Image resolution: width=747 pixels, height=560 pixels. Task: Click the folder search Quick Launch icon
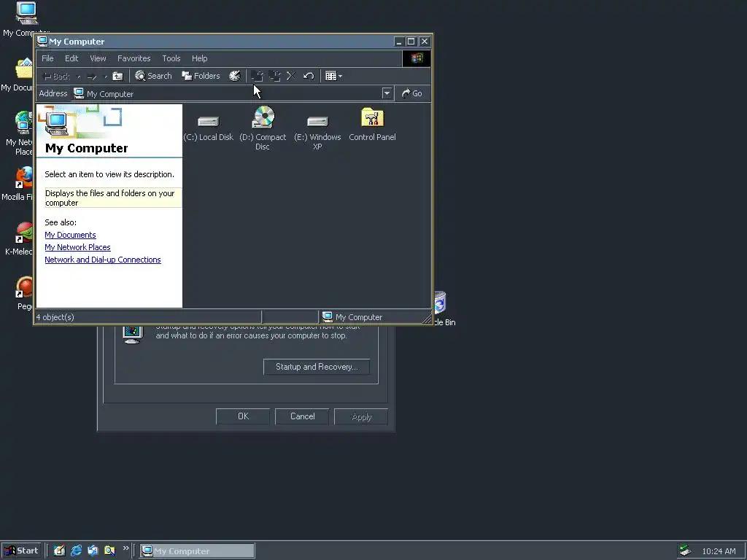[x=109, y=551]
